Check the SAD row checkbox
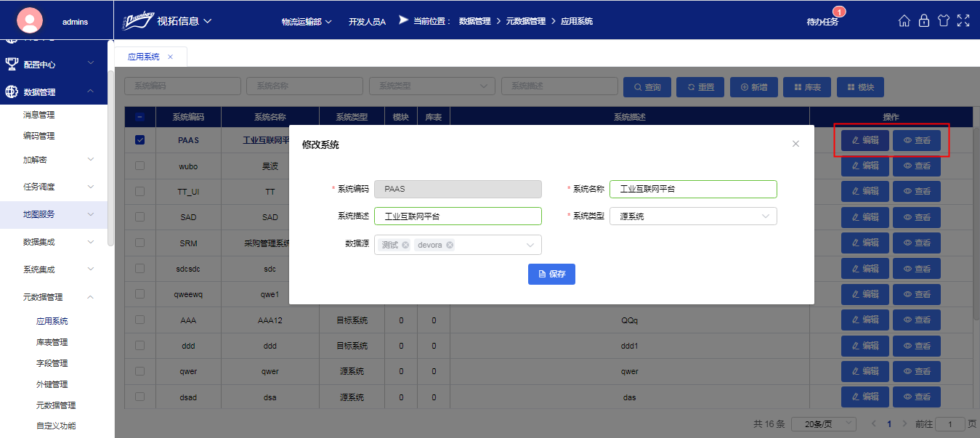Viewport: 980px width, 438px height. click(140, 217)
